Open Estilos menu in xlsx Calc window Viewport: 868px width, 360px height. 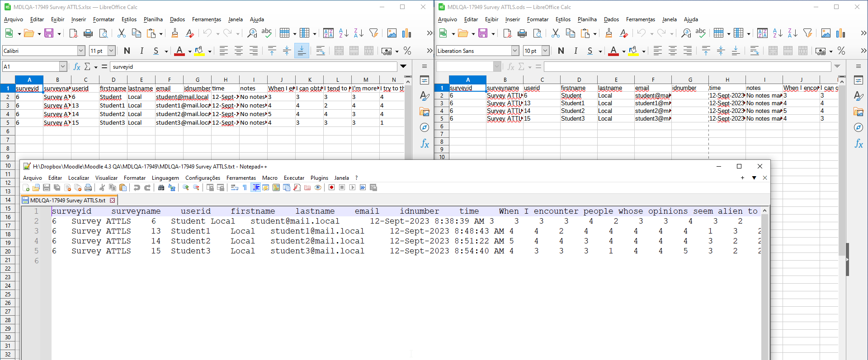click(x=129, y=19)
